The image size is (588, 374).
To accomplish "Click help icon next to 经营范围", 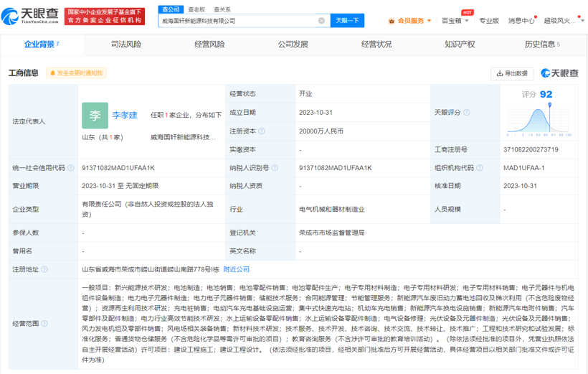I will [x=45, y=324].
